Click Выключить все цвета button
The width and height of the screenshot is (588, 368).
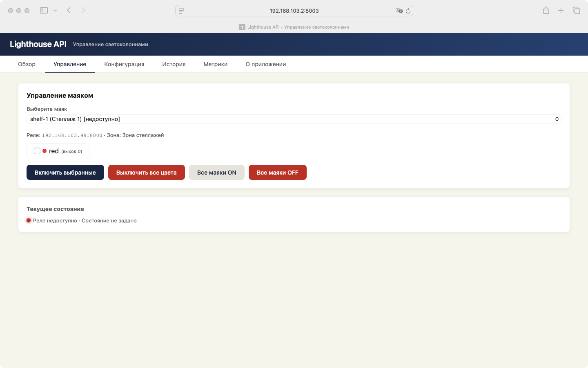[x=146, y=173]
